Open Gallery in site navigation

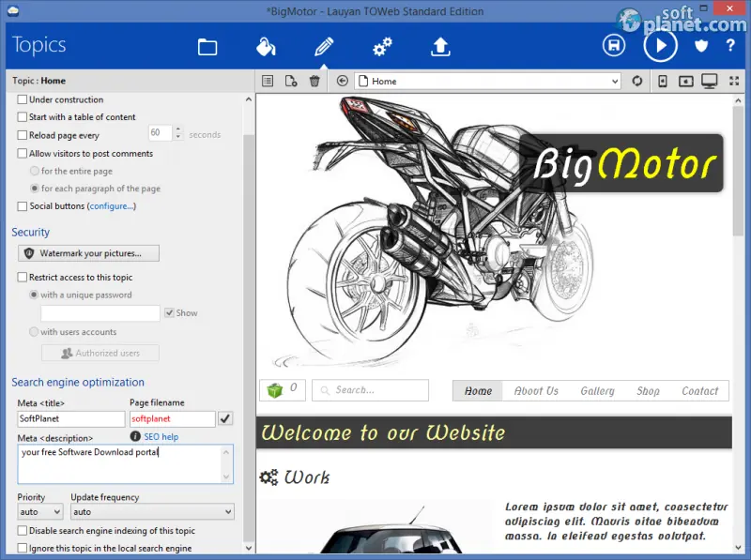pos(597,390)
